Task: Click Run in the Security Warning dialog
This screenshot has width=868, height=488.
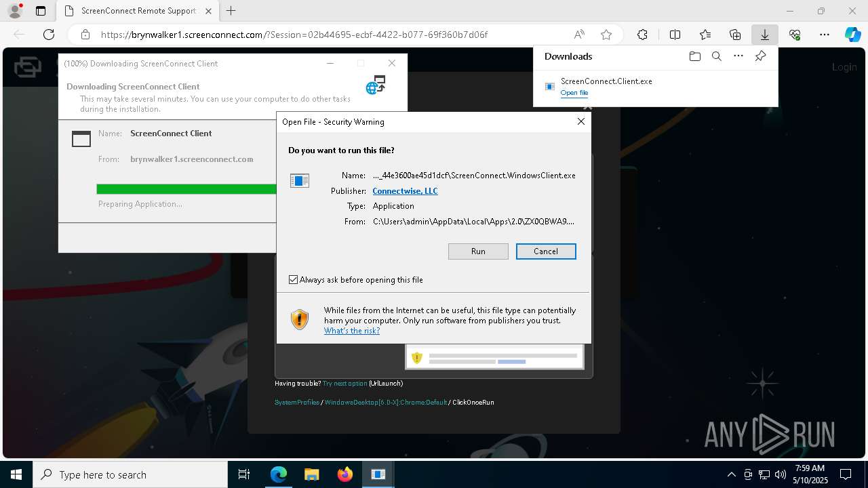Action: (x=478, y=251)
